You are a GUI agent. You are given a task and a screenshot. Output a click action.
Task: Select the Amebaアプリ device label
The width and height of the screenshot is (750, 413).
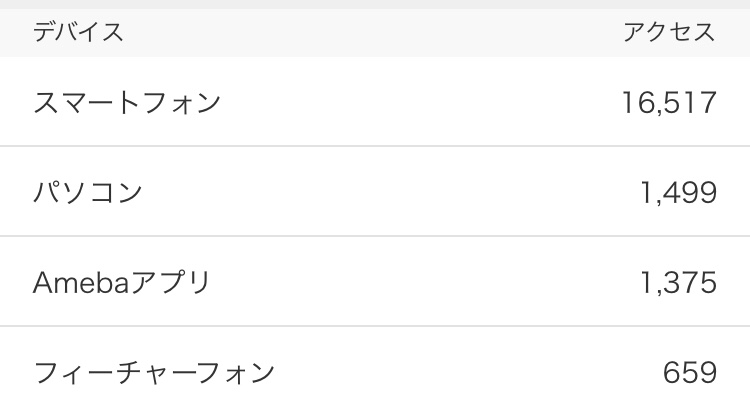coord(122,283)
